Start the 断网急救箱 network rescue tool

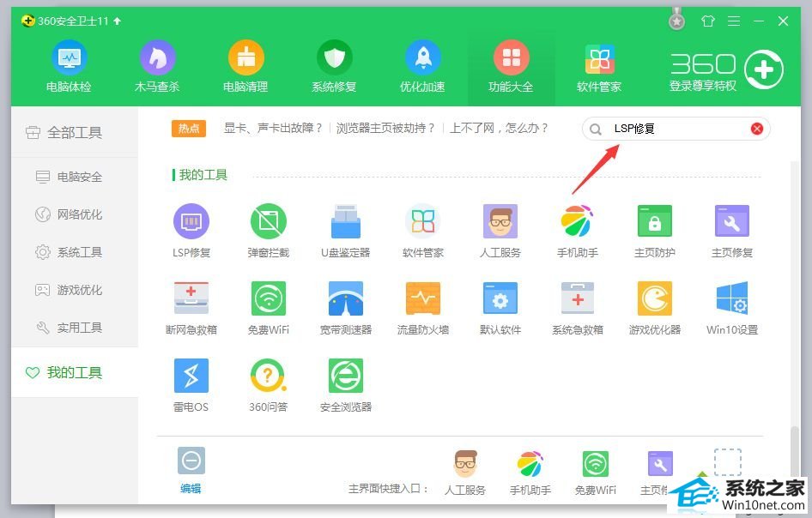[191, 308]
